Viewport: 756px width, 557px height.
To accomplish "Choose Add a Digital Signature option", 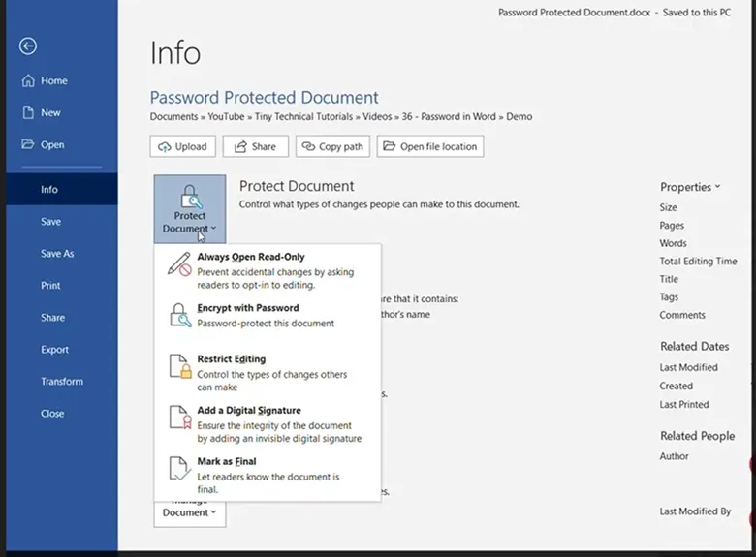I will (x=268, y=424).
